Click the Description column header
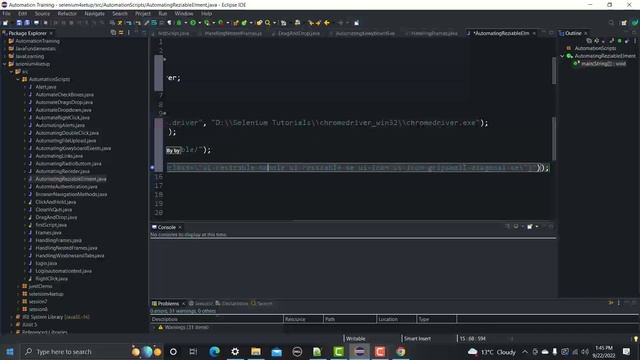This screenshot has width=640, height=360. click(216, 319)
